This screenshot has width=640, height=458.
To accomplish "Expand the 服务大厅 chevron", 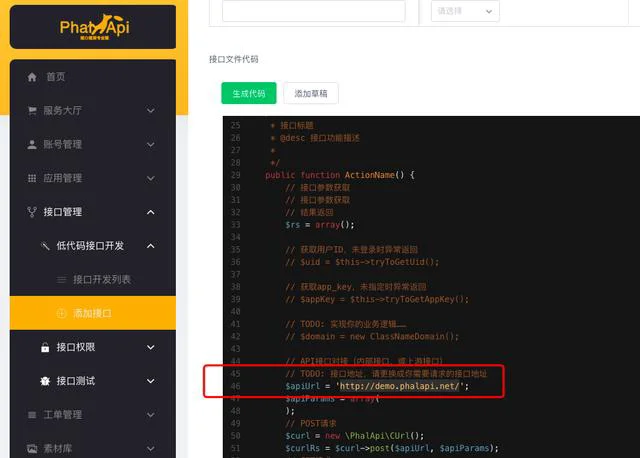I will [x=151, y=111].
